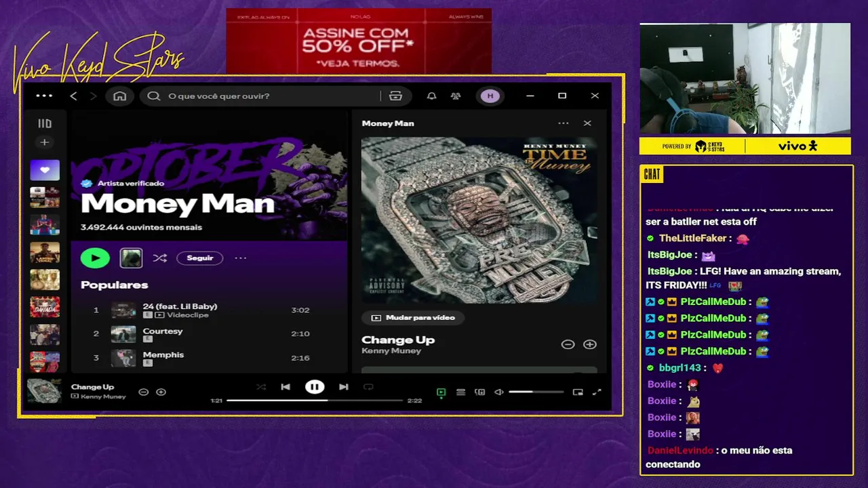The width and height of the screenshot is (868, 488).
Task: Go back using the left arrow
Action: [74, 96]
